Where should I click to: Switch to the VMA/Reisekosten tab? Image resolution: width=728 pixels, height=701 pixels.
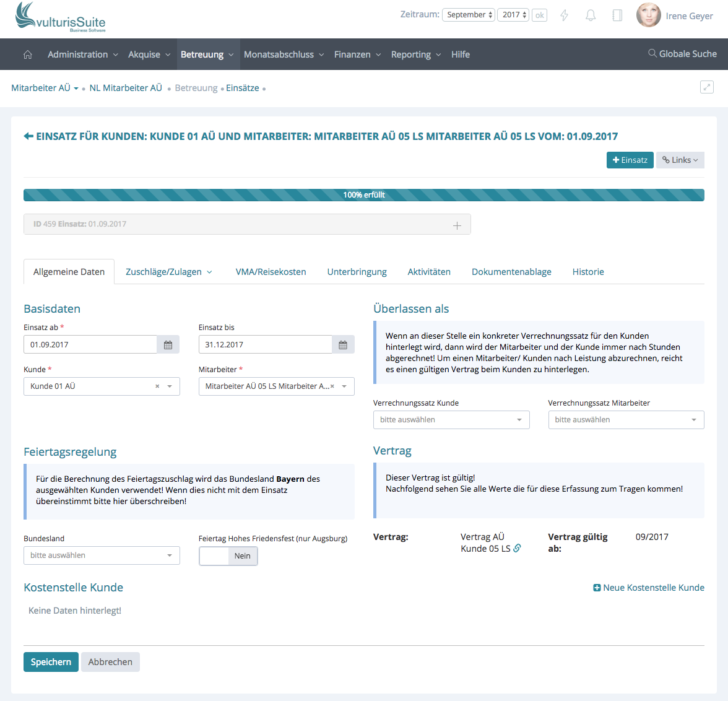click(x=271, y=272)
